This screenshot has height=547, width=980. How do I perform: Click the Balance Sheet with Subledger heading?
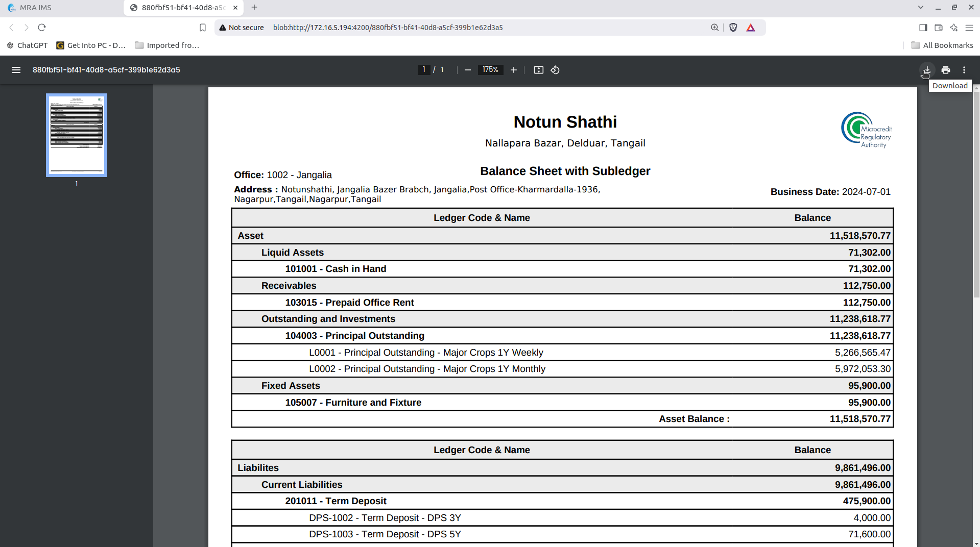pyautogui.click(x=565, y=171)
